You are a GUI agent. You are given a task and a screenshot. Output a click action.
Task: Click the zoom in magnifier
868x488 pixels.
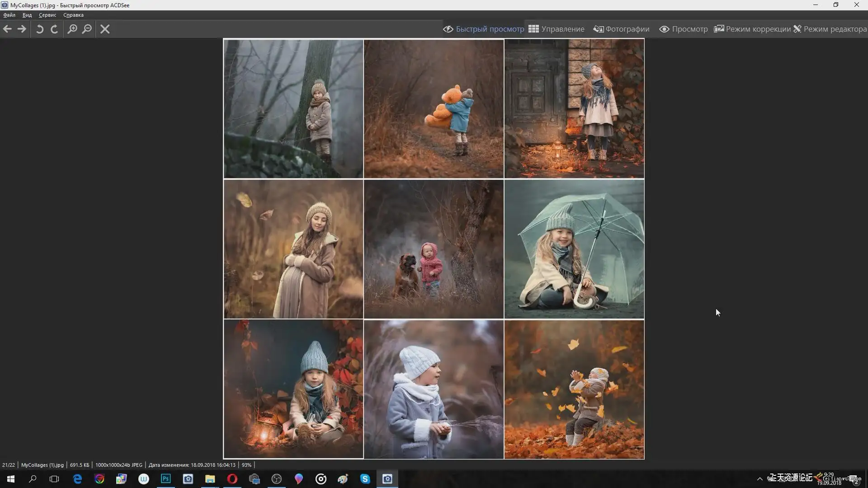coord(72,29)
